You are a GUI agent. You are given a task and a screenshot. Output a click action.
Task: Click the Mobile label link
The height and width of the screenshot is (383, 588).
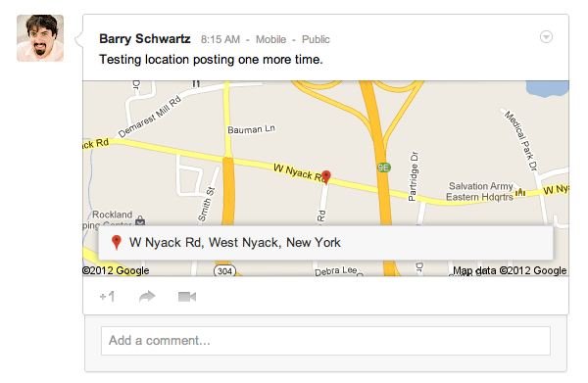point(270,39)
